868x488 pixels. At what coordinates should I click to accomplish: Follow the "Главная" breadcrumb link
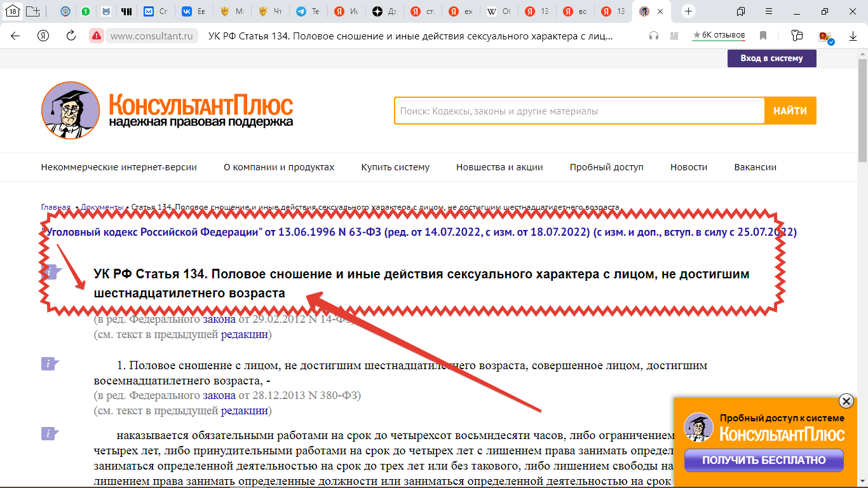56,207
